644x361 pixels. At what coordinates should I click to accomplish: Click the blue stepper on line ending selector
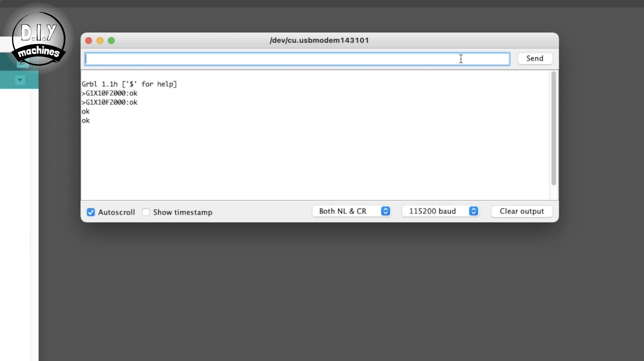[385, 211]
